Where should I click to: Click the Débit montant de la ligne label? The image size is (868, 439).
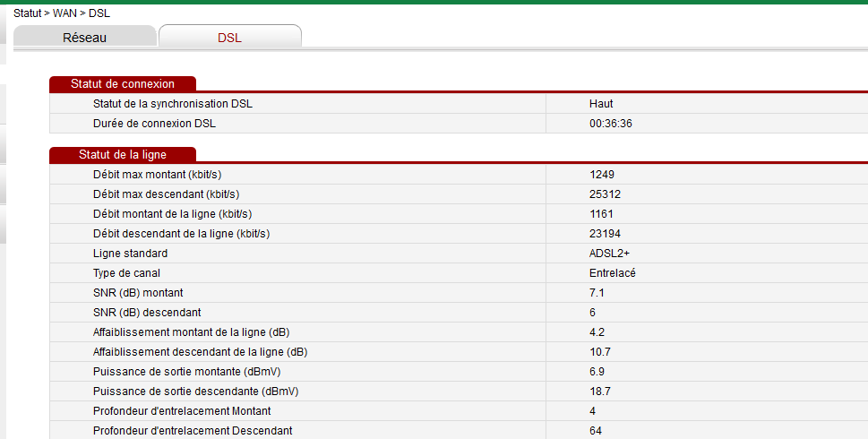(172, 213)
